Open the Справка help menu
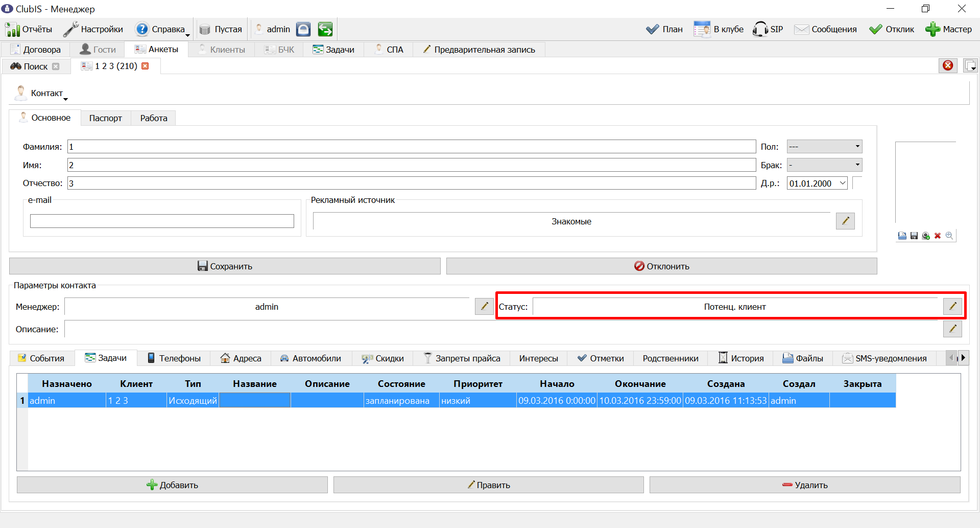The image size is (980, 528). pyautogui.click(x=162, y=29)
